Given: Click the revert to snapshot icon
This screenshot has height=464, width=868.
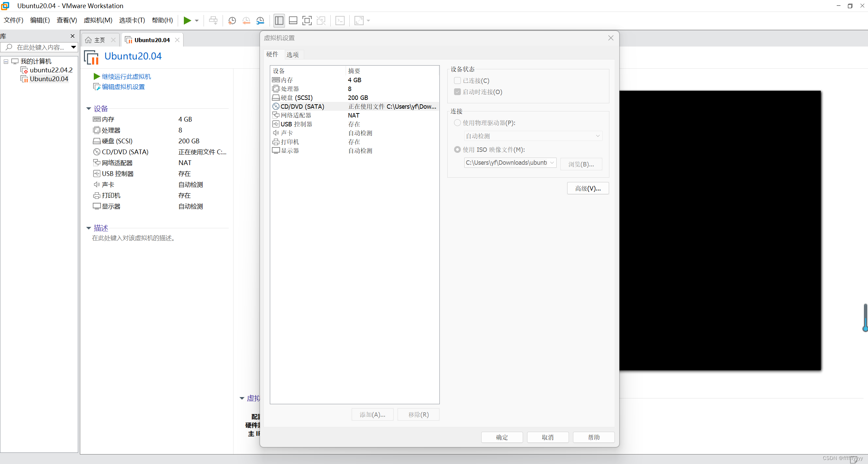Looking at the screenshot, I should click(x=246, y=21).
